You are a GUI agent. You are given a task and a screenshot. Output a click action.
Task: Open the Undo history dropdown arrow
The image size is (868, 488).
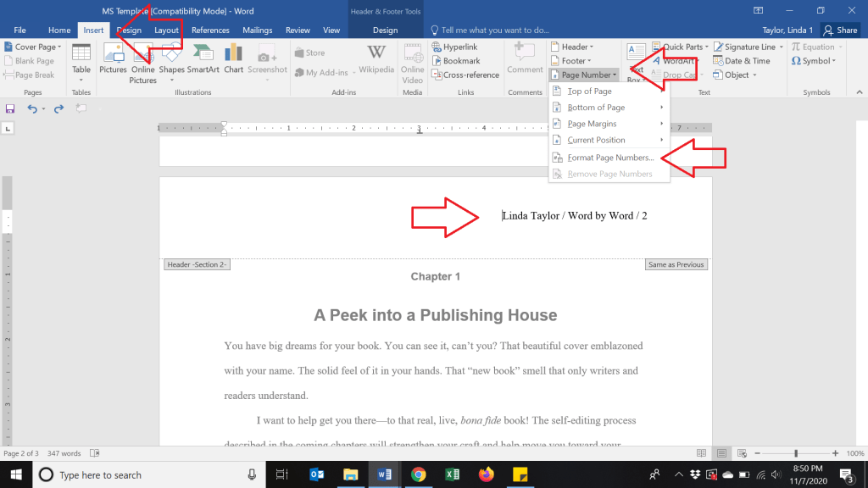43,109
